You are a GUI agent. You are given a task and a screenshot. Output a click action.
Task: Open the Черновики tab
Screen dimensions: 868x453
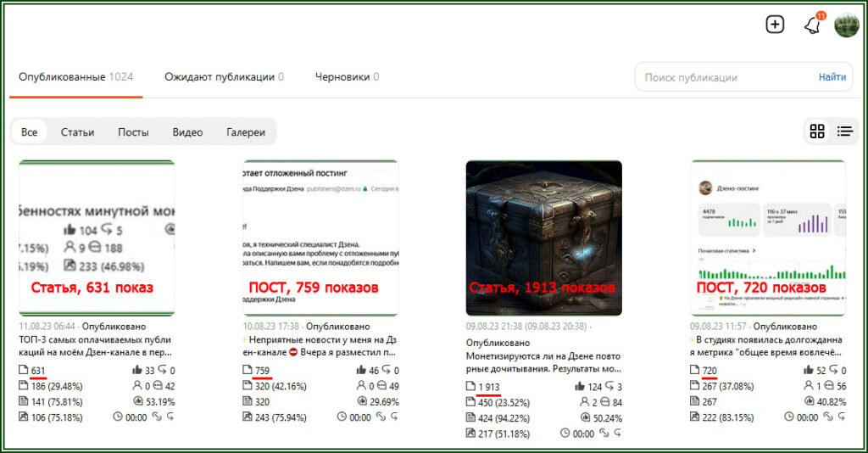tap(347, 77)
